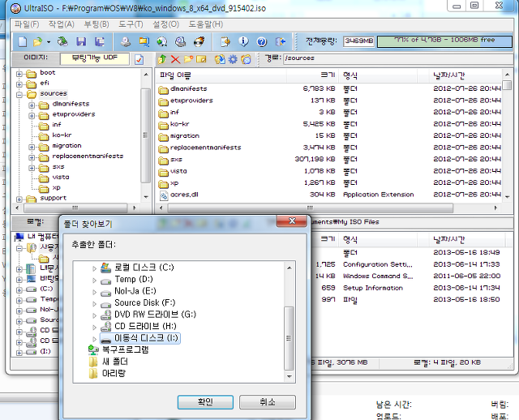Click the Rename folder icon
This screenshot has width=519, height=420.
click(x=201, y=59)
